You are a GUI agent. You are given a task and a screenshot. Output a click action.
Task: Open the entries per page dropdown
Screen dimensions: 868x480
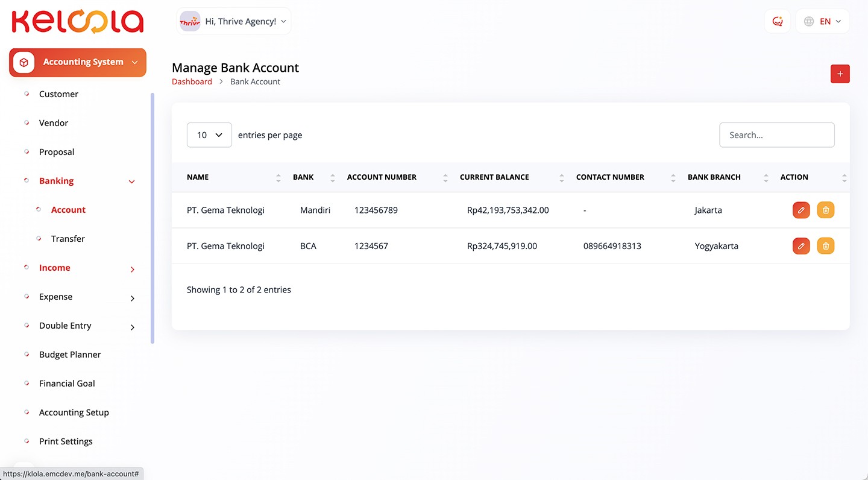[x=209, y=135]
